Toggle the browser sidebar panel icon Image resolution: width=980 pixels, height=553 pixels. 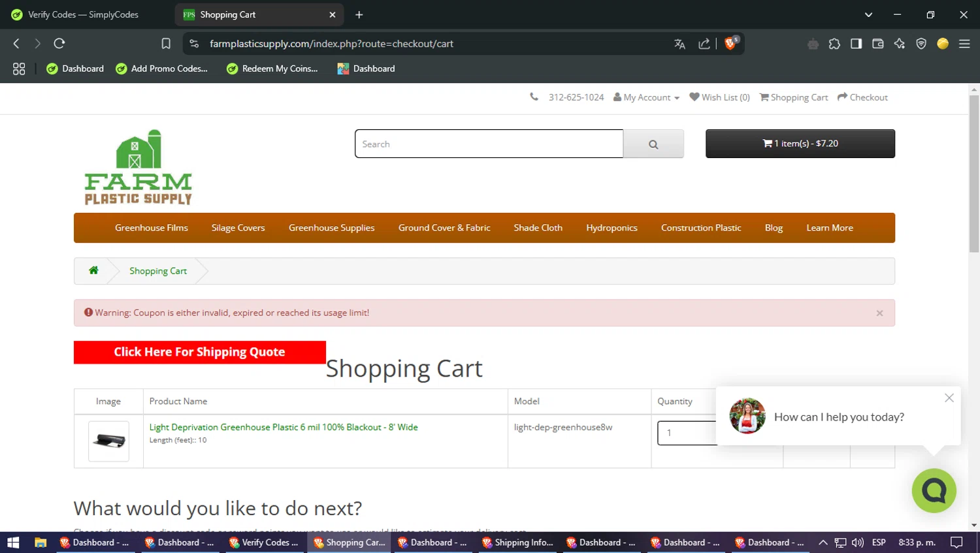coord(856,44)
